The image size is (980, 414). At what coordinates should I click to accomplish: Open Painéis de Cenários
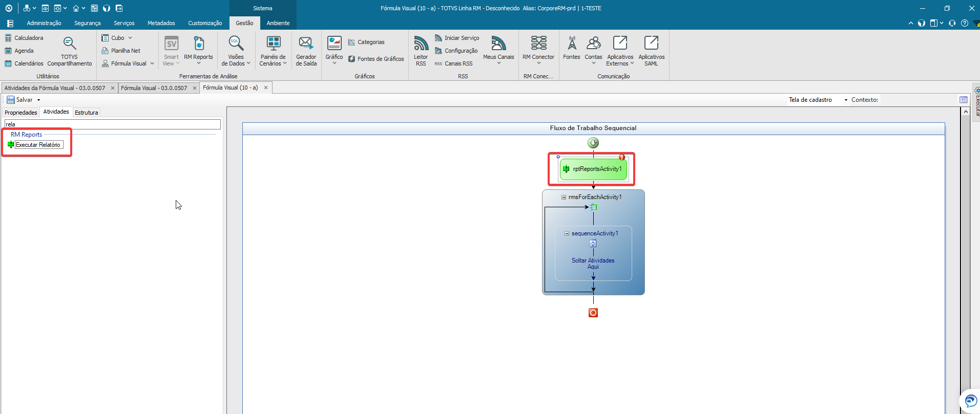pos(273,51)
